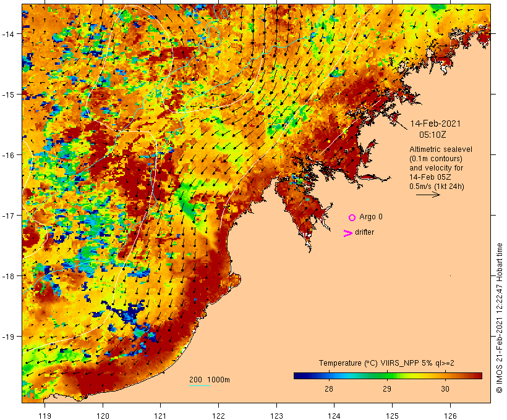The image size is (507, 420).
Task: Click the '121' longitude axis label
Action: pos(160,416)
